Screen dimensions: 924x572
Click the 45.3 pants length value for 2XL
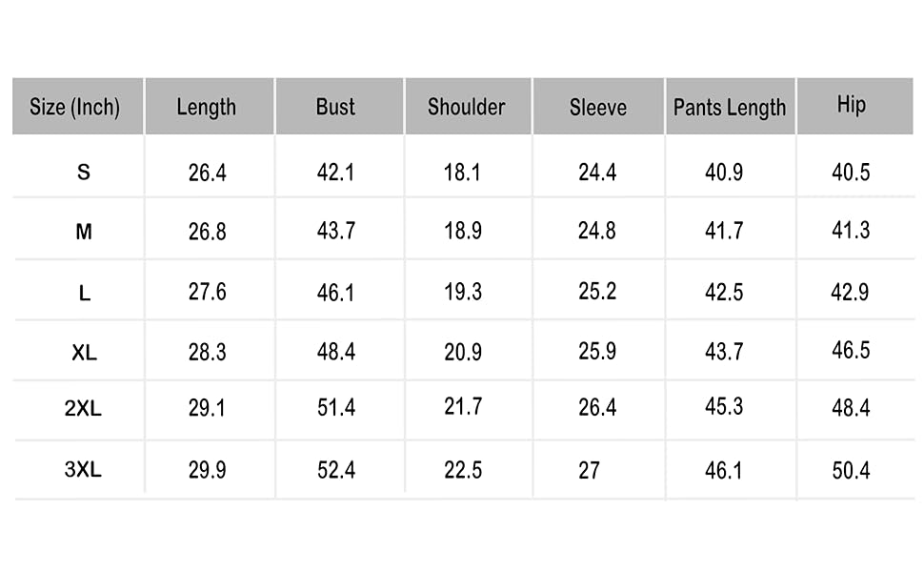724,408
